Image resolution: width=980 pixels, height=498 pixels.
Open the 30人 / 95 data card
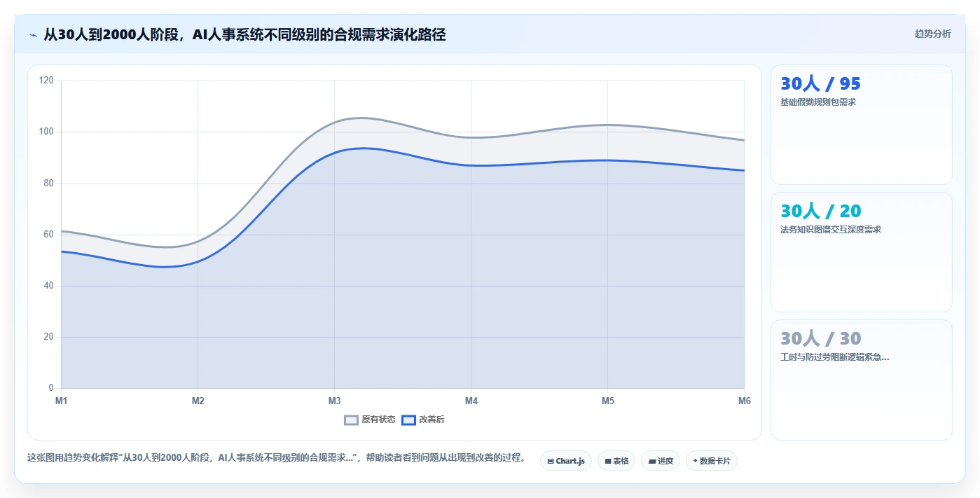point(862,125)
